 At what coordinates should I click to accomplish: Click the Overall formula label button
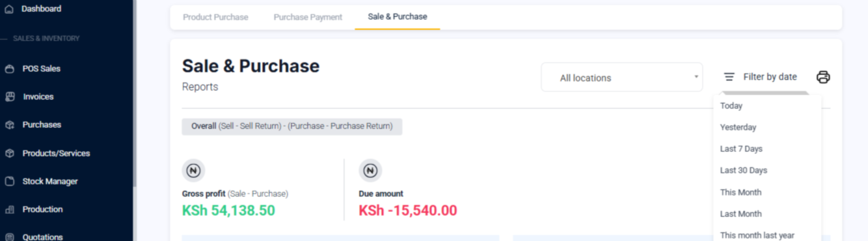pos(292,126)
